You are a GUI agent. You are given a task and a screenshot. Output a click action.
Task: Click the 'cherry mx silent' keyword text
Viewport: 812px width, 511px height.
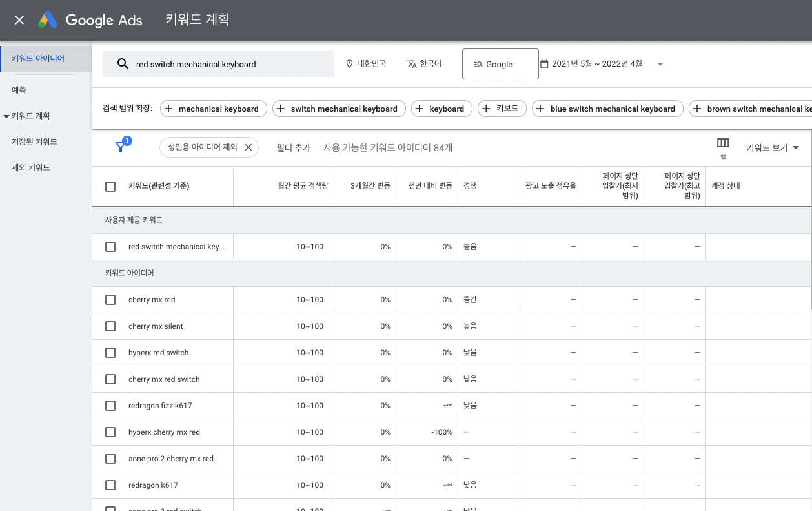(x=156, y=326)
